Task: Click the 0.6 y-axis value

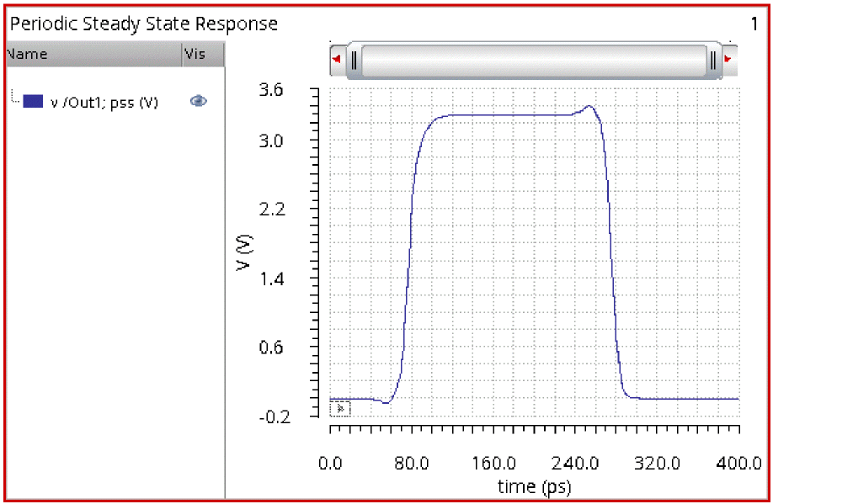Action: [x=271, y=347]
